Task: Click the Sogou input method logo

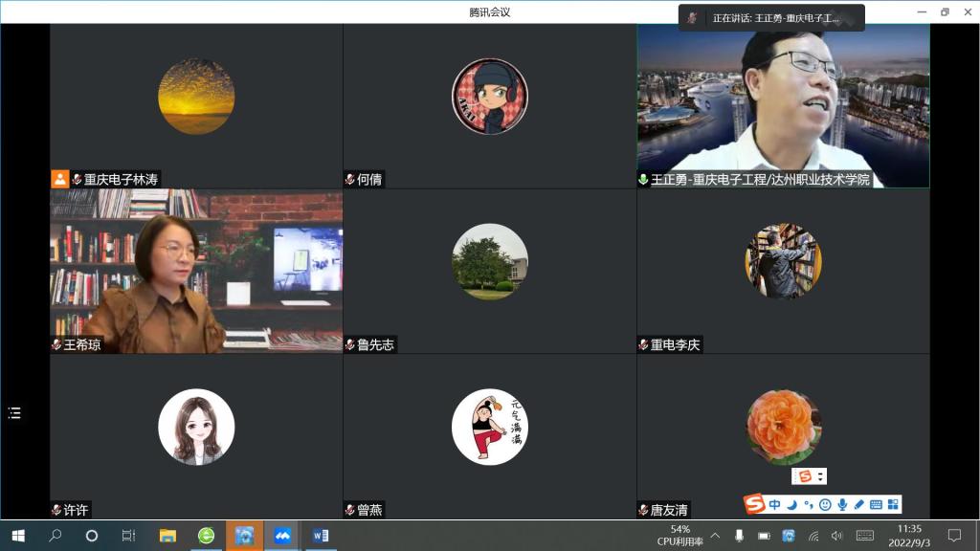Action: tap(755, 504)
